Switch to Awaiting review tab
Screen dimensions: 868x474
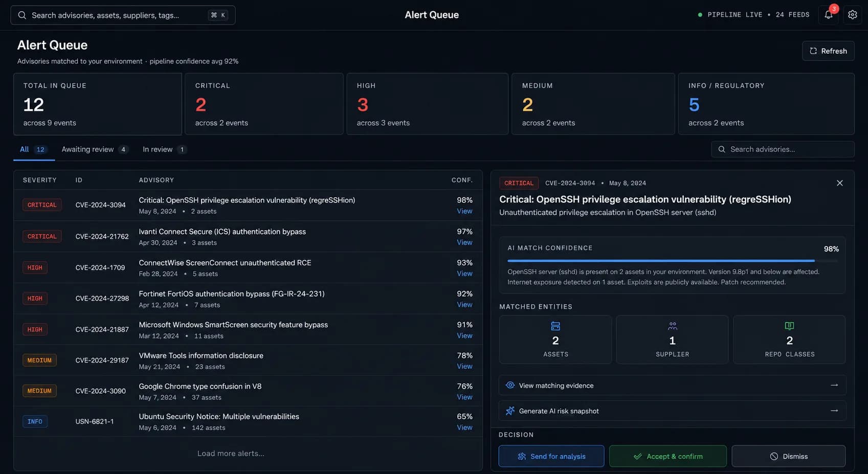[x=95, y=149]
